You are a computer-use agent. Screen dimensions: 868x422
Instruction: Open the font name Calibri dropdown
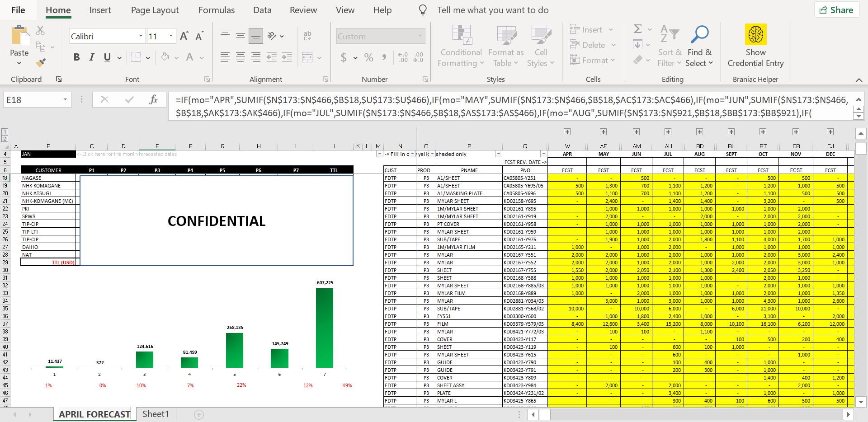tap(141, 36)
